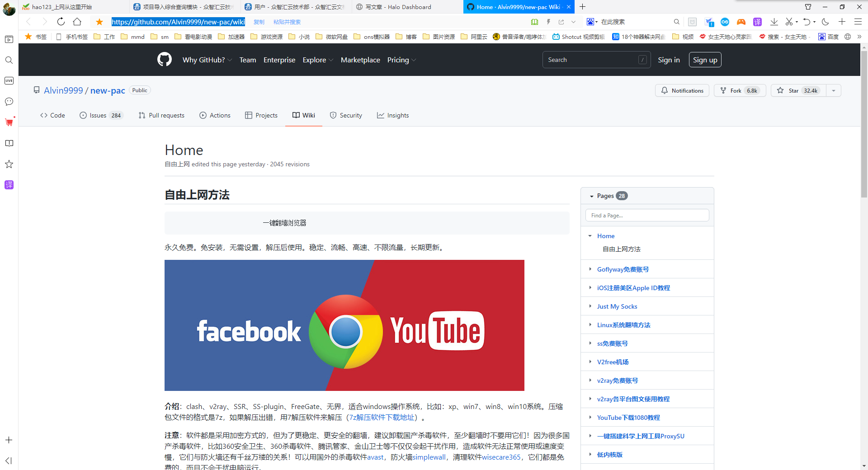Open the Projects tab
The image size is (868, 470).
point(261,115)
